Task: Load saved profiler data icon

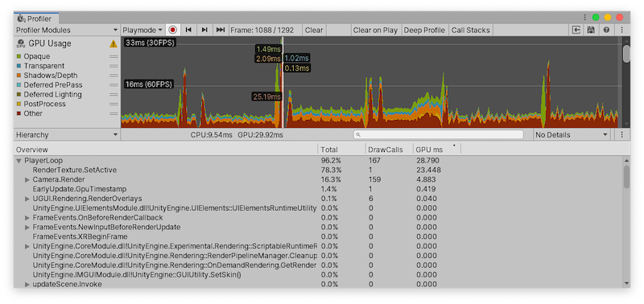Action: [576, 30]
